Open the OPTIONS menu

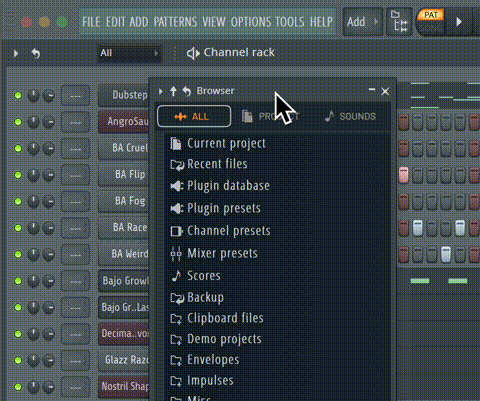click(x=251, y=22)
